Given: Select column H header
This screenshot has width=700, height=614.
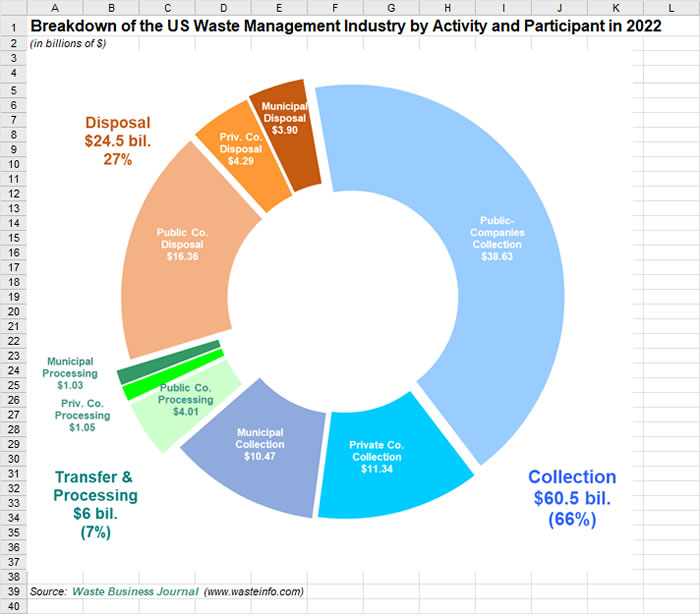Looking at the screenshot, I should (447, 8).
